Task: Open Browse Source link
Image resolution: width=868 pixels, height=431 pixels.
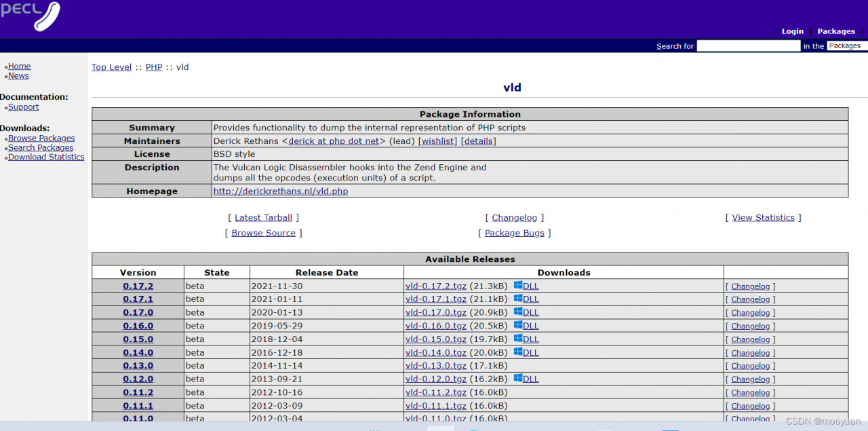Action: point(263,233)
